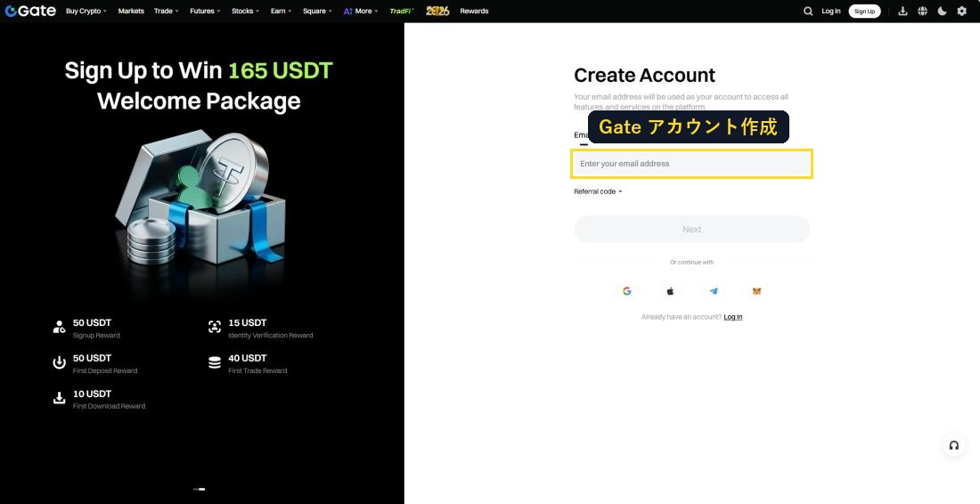This screenshot has width=980, height=504.
Task: Open the More dropdown menu
Action: click(x=361, y=12)
